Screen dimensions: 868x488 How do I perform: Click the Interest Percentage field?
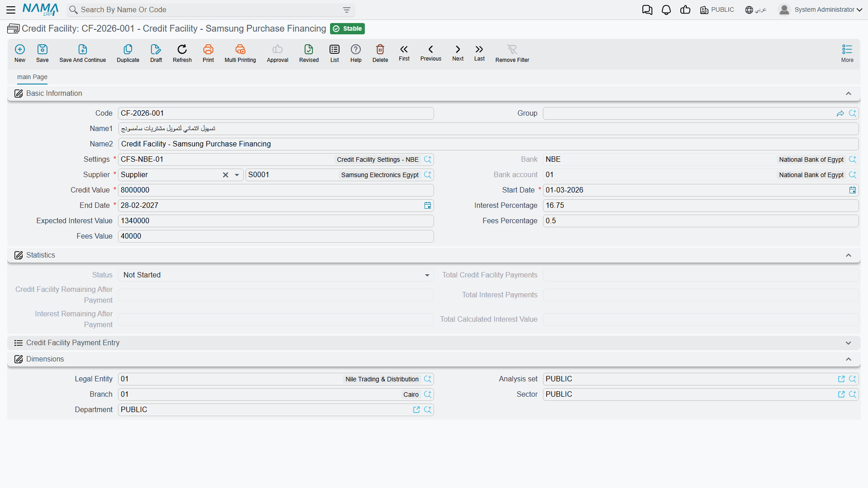tap(701, 206)
